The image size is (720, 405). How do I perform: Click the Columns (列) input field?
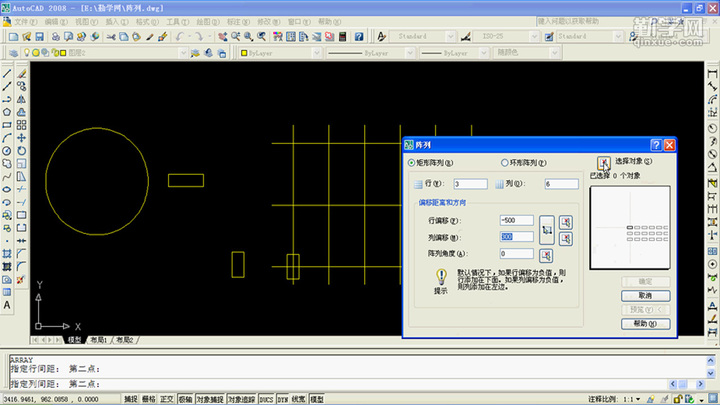point(561,184)
